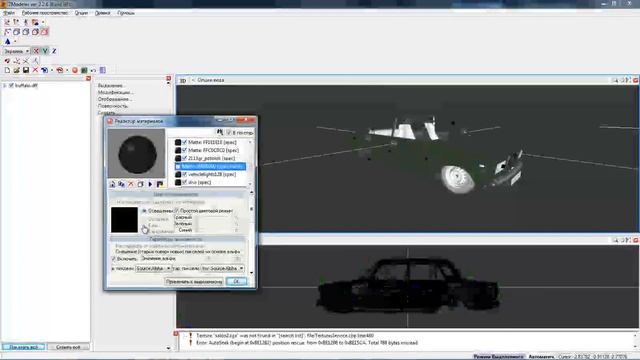
Task: Toggle the Включить alpha checkbox
Action: point(114,259)
